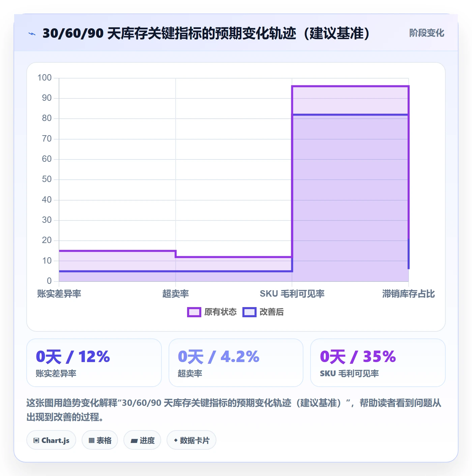This screenshot has height=476, width=472.
Task: Click the 改善后 legend label
Action: [x=272, y=312]
